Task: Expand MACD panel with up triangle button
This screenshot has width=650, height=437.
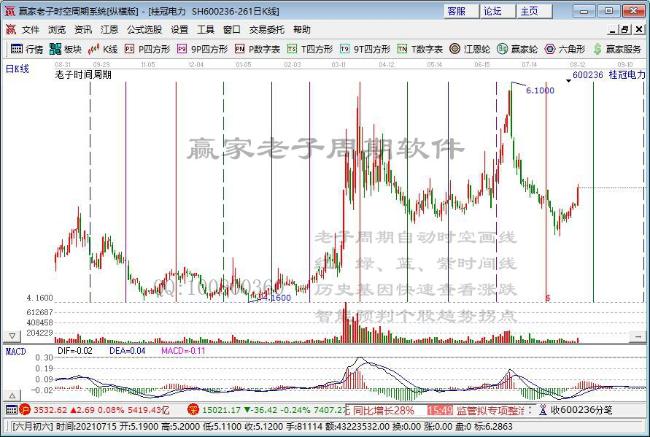Action: point(12,396)
